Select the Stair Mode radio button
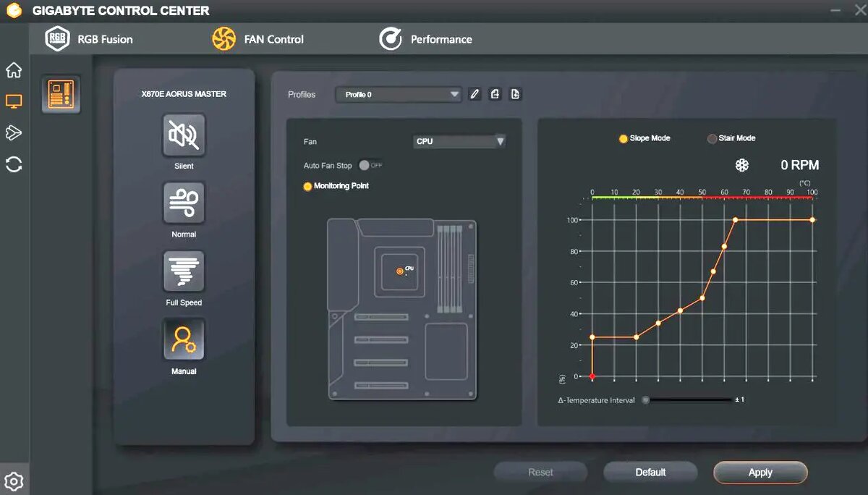Viewport: 868px width, 495px height. (x=712, y=138)
